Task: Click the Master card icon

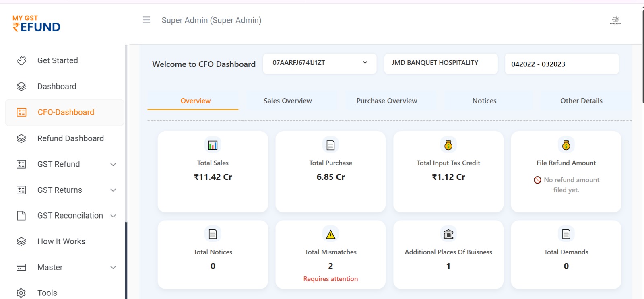Action: click(21, 267)
